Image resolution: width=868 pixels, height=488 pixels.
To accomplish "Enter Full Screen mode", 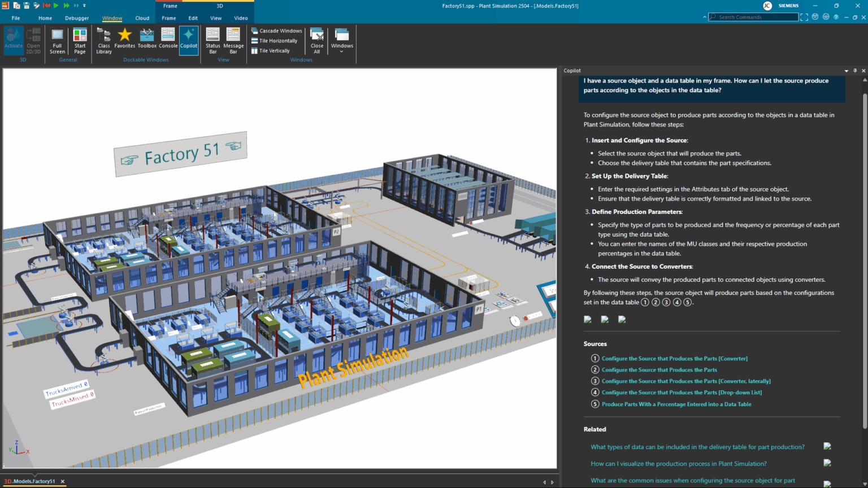I will pyautogui.click(x=57, y=41).
